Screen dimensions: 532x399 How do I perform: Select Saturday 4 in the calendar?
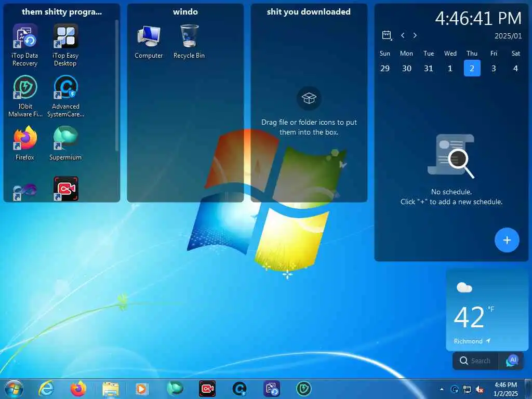pyautogui.click(x=515, y=68)
